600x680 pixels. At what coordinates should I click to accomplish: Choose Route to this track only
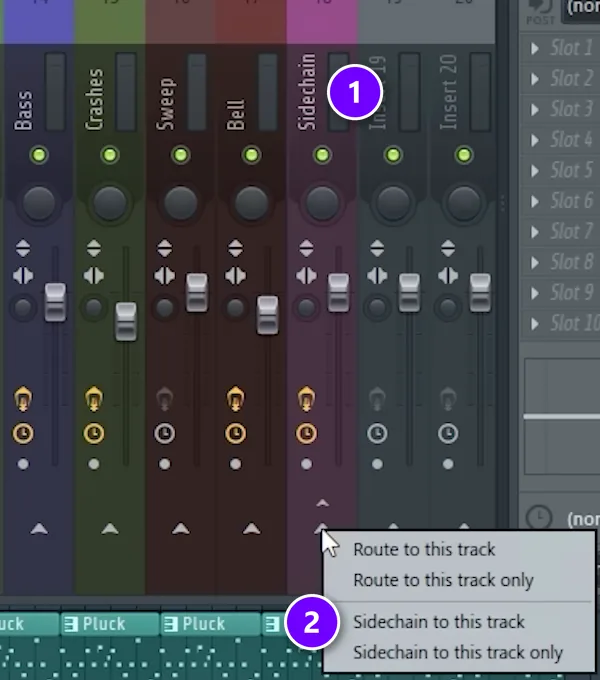click(x=443, y=580)
